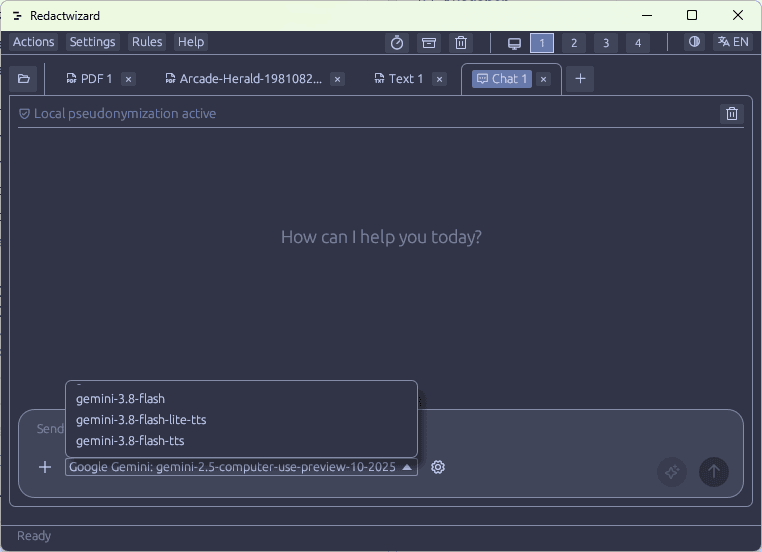The image size is (762, 552).
Task: Open the Actions menu
Action: [x=34, y=42]
